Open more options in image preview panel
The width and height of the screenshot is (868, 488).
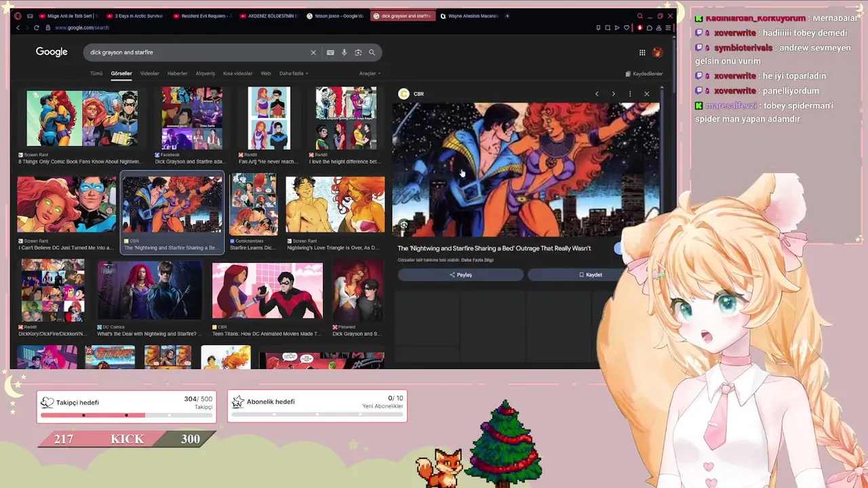(630, 94)
